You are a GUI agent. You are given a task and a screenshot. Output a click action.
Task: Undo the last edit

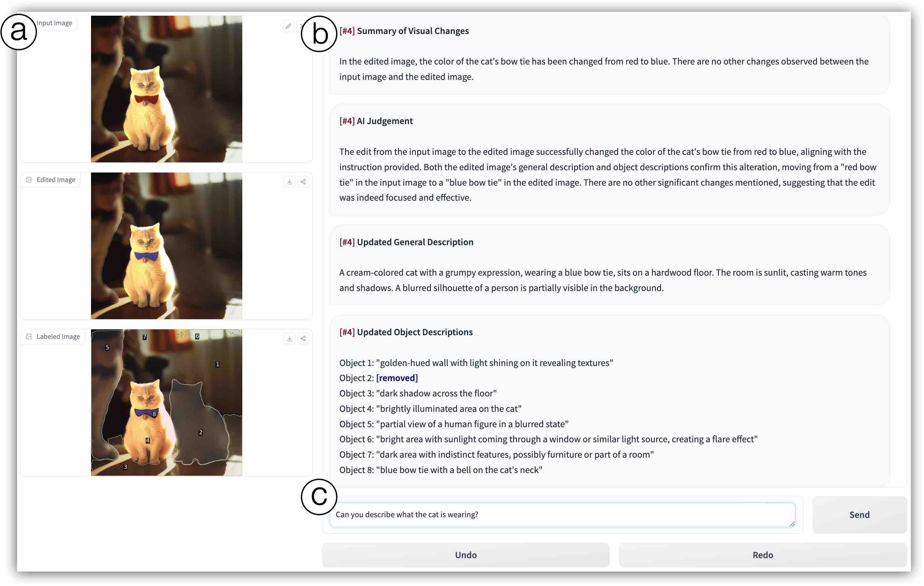point(466,555)
